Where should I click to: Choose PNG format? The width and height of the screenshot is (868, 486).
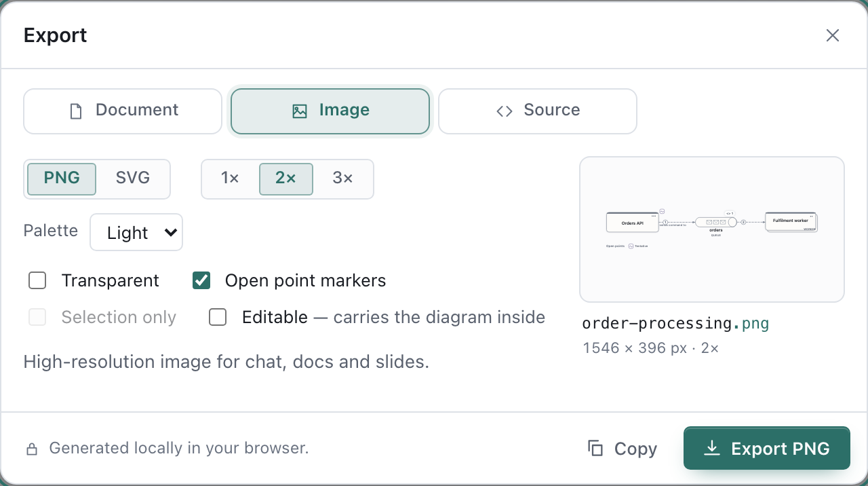click(x=62, y=179)
